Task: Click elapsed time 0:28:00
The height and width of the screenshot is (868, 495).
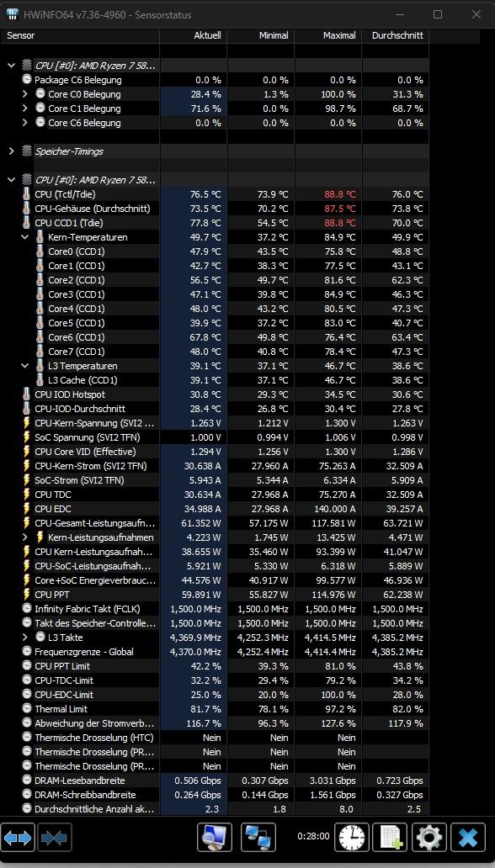Action: 313,836
